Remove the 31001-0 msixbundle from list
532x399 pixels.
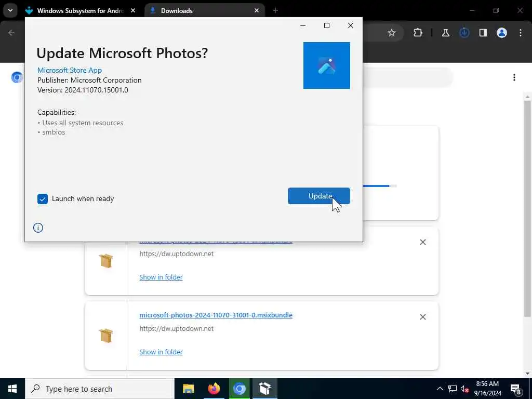[423, 317]
